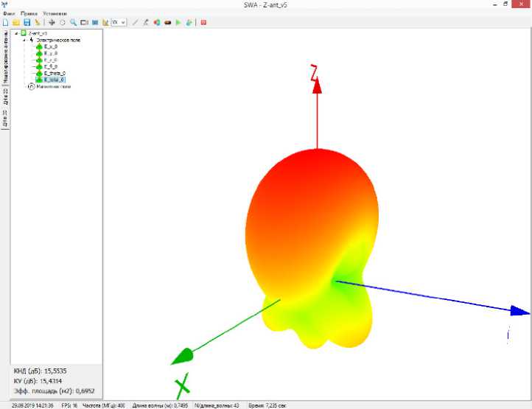Open the toolbar combo box dropdown
This screenshot has width=532, height=409.
(123, 23)
